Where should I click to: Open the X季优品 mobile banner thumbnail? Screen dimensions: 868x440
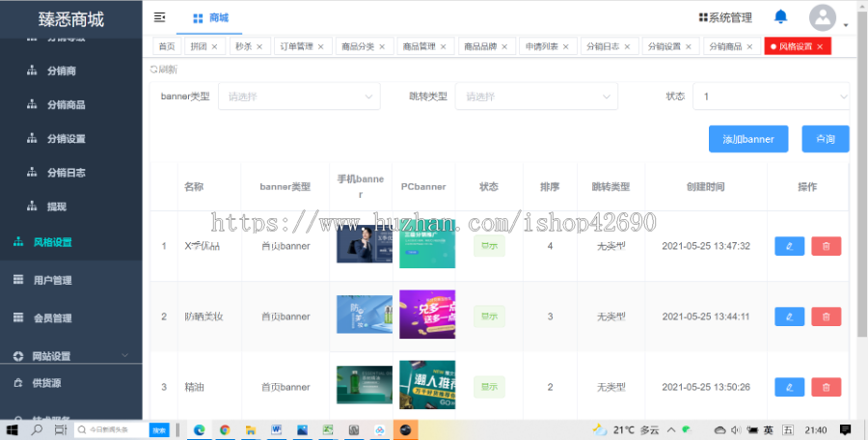(x=365, y=245)
